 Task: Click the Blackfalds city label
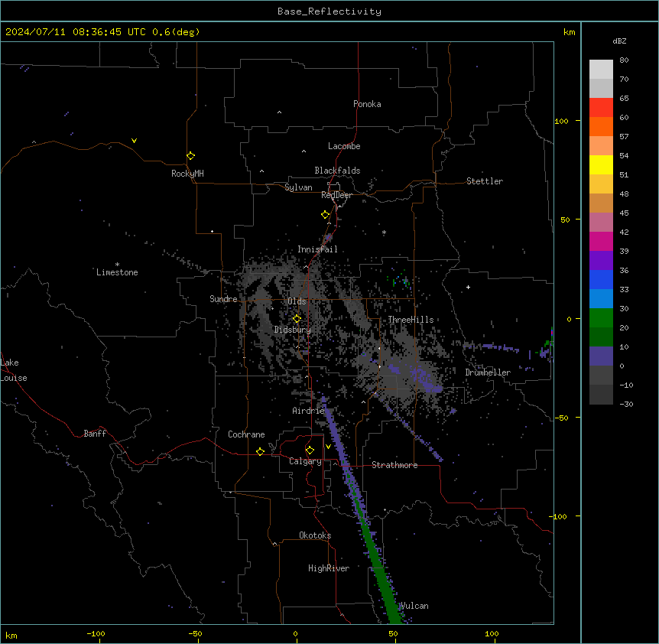337,171
